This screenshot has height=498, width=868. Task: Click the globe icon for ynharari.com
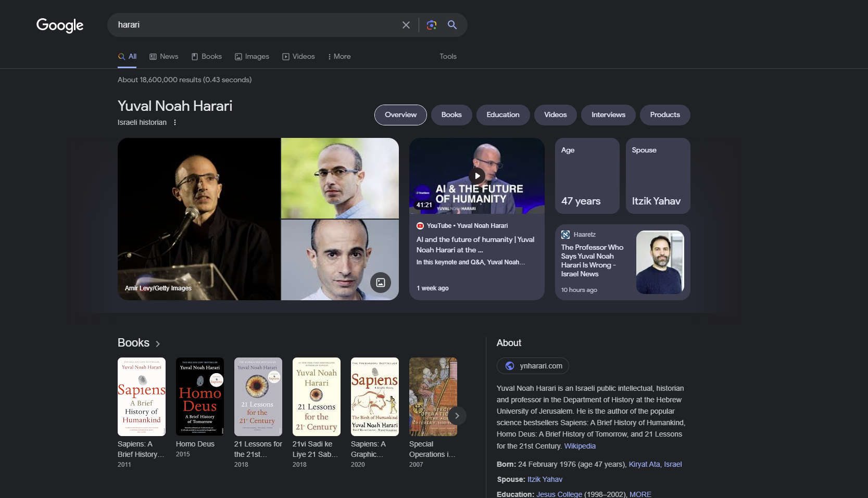pos(510,366)
